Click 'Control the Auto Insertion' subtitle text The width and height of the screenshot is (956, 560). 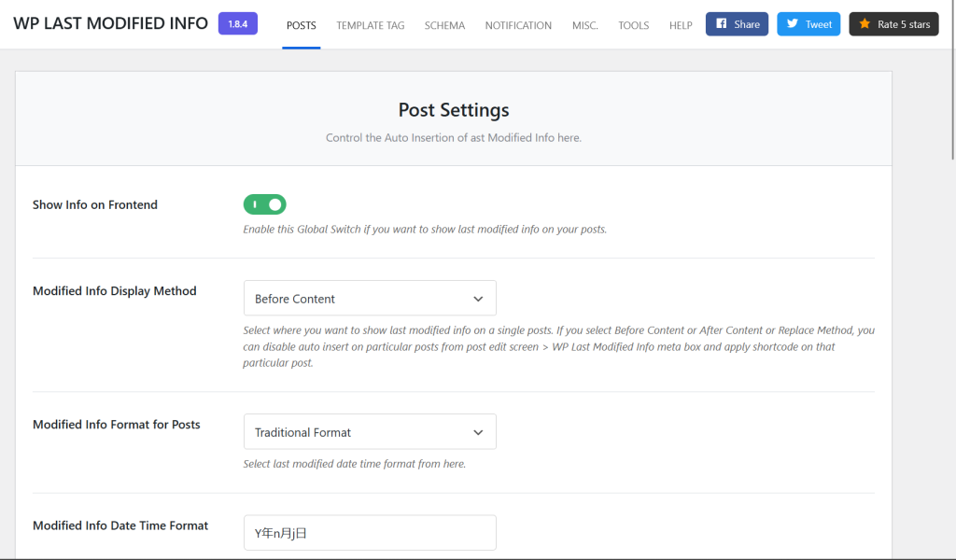454,138
